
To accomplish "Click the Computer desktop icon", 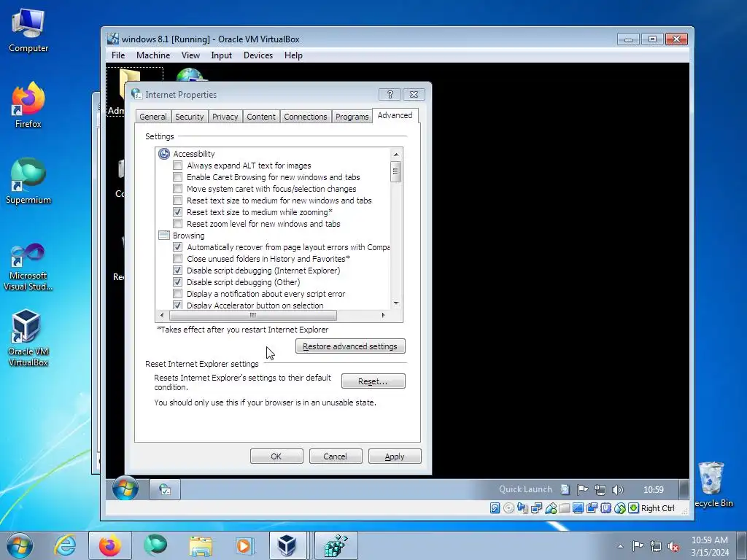I will click(28, 31).
